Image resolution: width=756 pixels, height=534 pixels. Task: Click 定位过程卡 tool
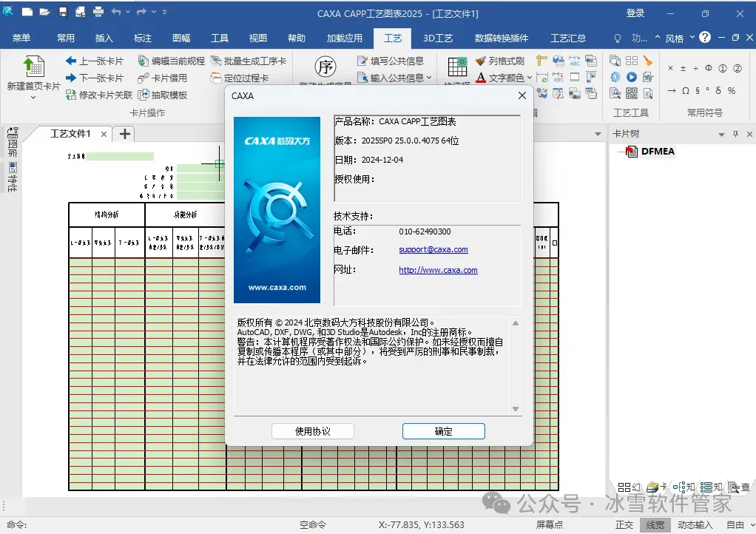[240, 78]
